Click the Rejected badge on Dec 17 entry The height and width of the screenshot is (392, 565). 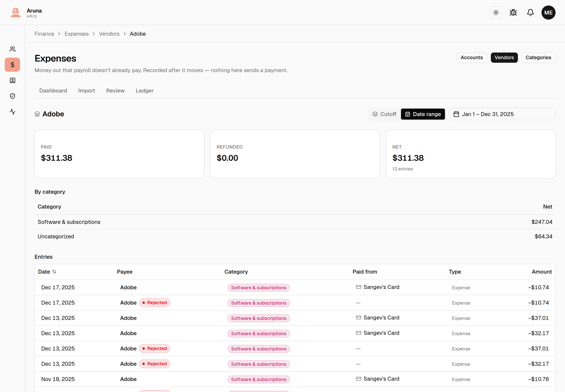click(x=155, y=303)
